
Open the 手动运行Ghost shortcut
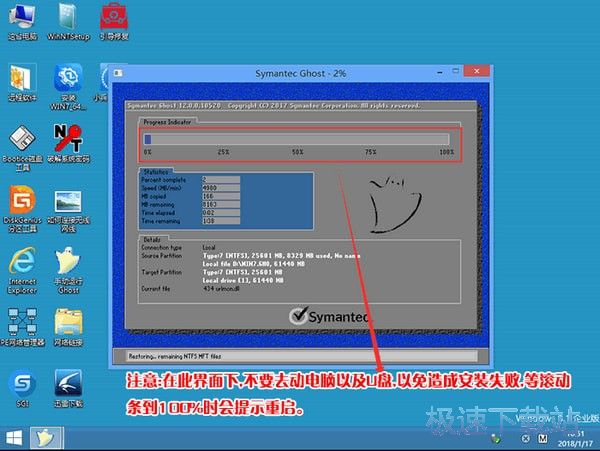[69, 262]
